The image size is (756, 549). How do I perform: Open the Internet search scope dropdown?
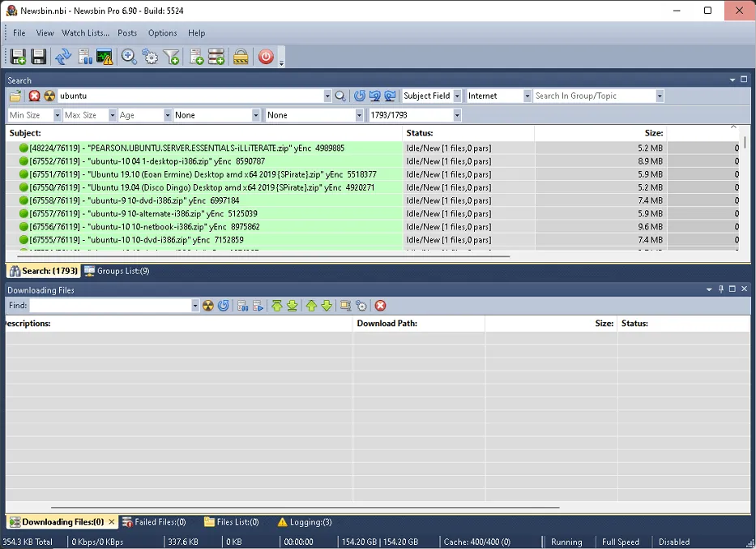click(x=525, y=96)
